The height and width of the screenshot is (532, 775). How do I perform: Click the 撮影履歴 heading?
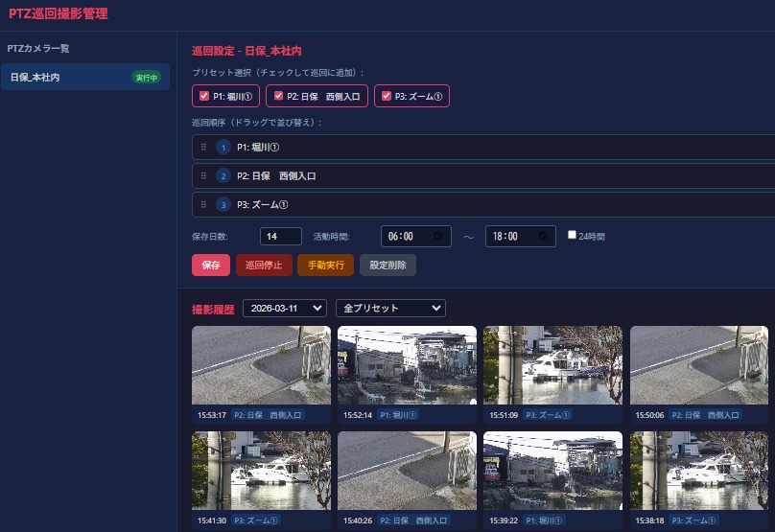pos(213,310)
